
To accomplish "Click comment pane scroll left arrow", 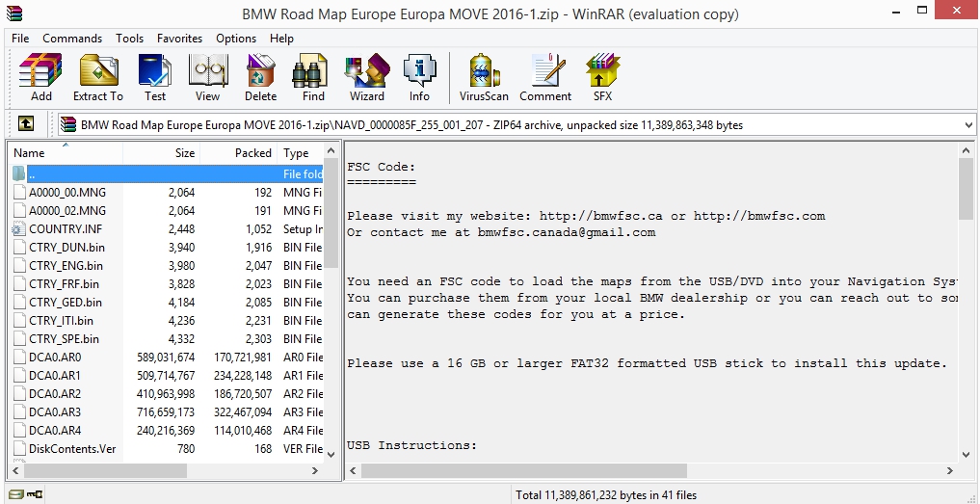I will click(353, 470).
